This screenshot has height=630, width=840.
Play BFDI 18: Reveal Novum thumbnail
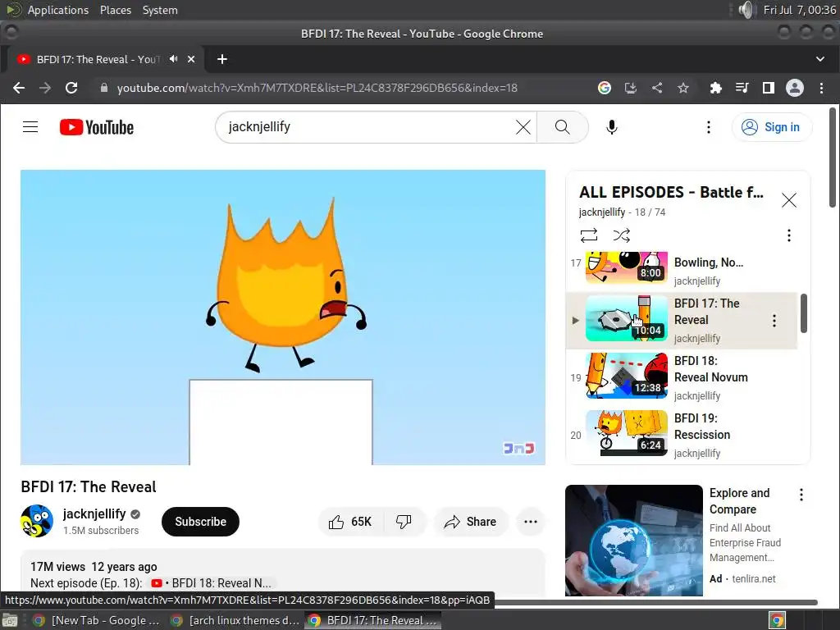626,376
